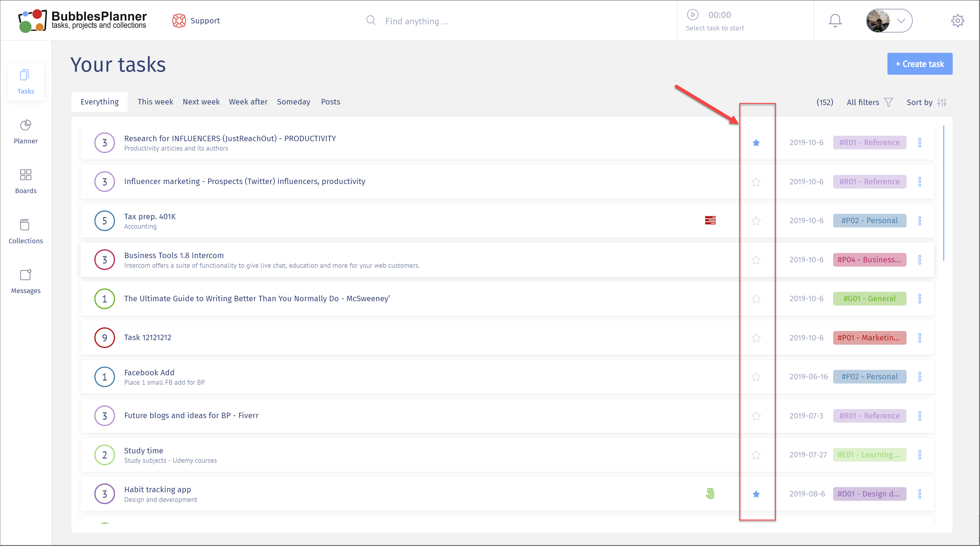980x546 pixels.
Task: Open the settings gear icon
Action: pyautogui.click(x=958, y=21)
